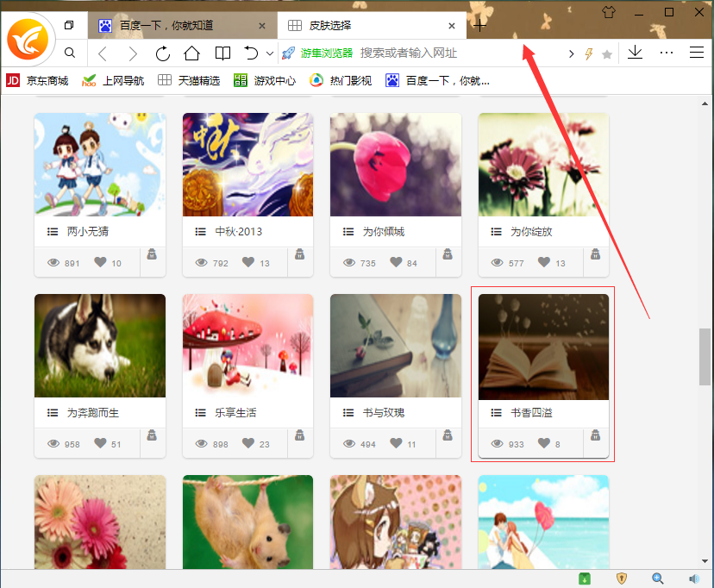This screenshot has width=714, height=588.
Task: Install the 为奔跑而生 skin
Action: [x=152, y=435]
